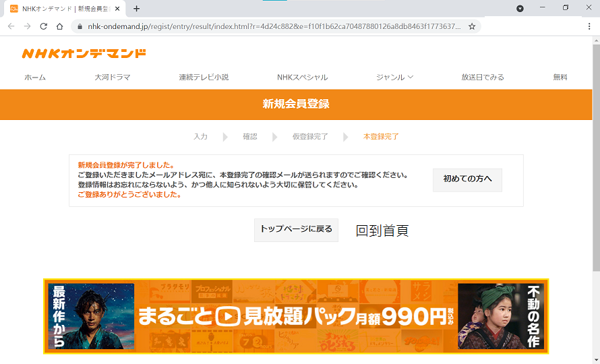The height and width of the screenshot is (364, 600).
Task: Click the play icon in the 見放題パック banner
Action: pos(228,316)
